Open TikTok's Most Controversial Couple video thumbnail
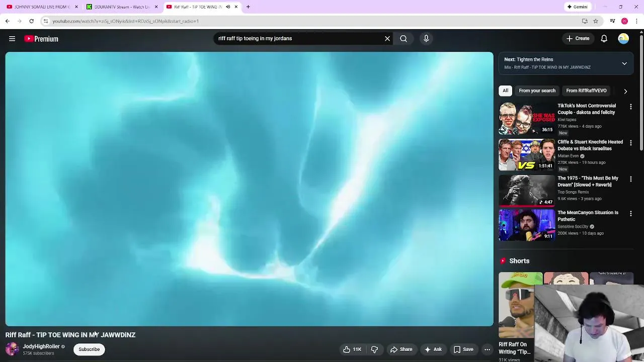The image size is (644, 362). tap(527, 119)
